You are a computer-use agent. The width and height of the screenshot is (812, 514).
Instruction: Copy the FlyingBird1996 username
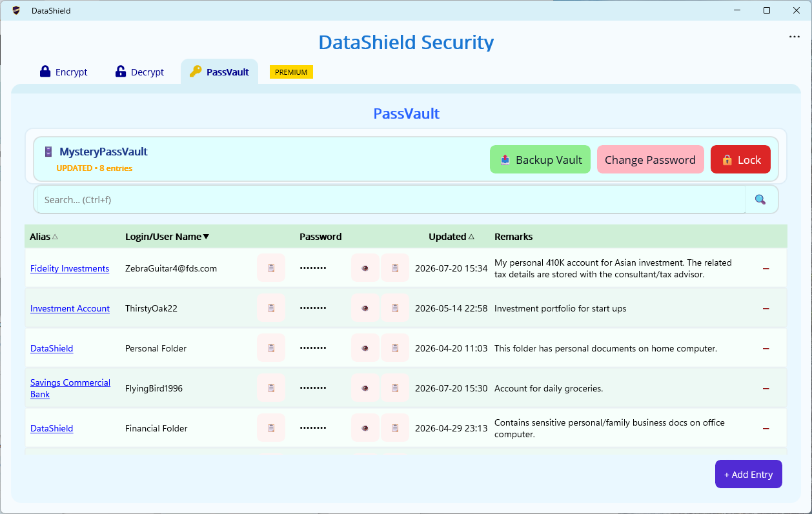click(271, 388)
